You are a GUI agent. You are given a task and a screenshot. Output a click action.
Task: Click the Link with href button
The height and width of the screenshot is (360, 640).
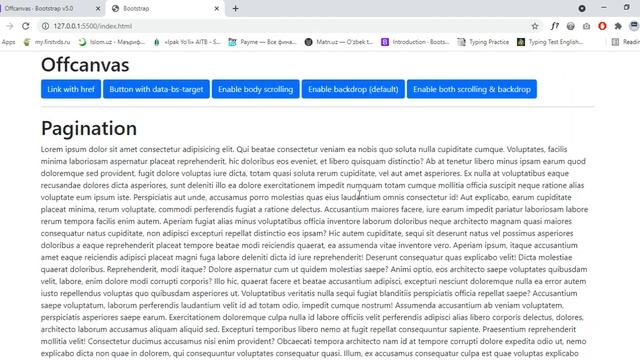coord(71,89)
